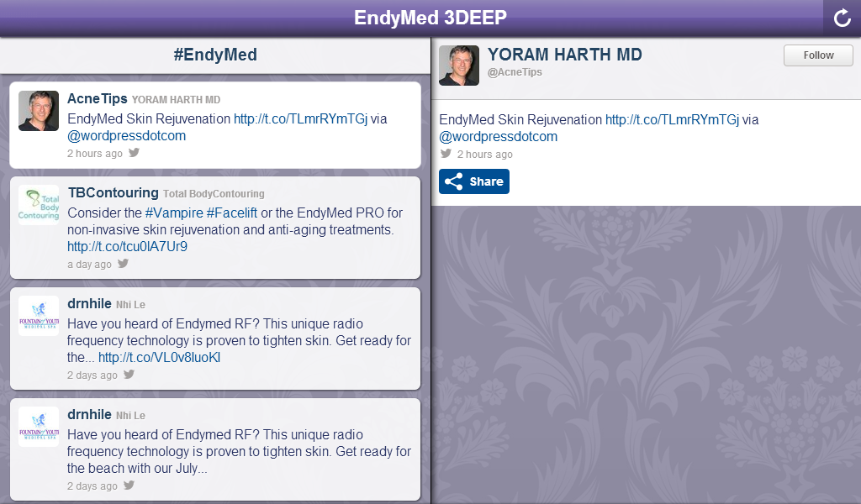Open the t.co/VL0v8luoKl link
Viewport: 861px width, 504px height.
[x=159, y=357]
